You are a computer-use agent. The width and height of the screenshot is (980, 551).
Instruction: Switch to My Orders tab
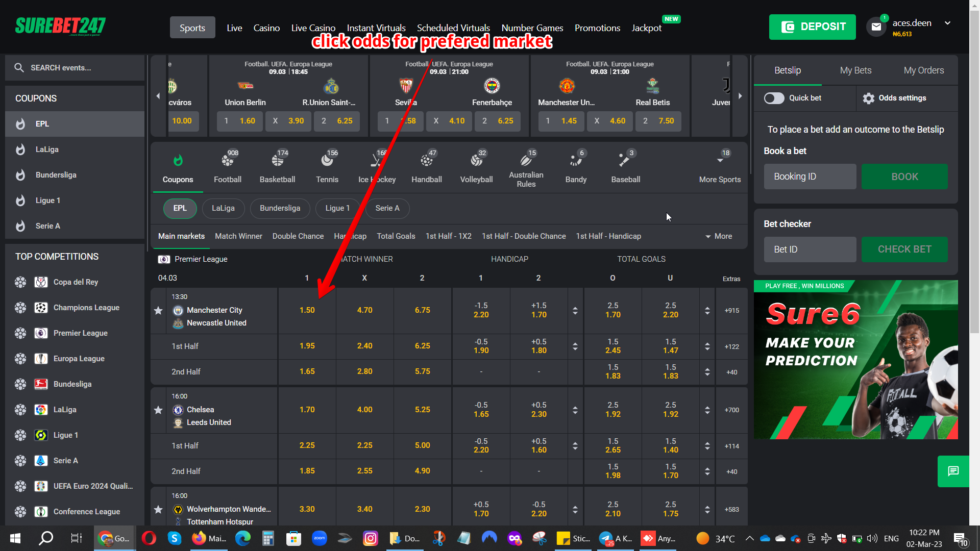click(x=924, y=70)
